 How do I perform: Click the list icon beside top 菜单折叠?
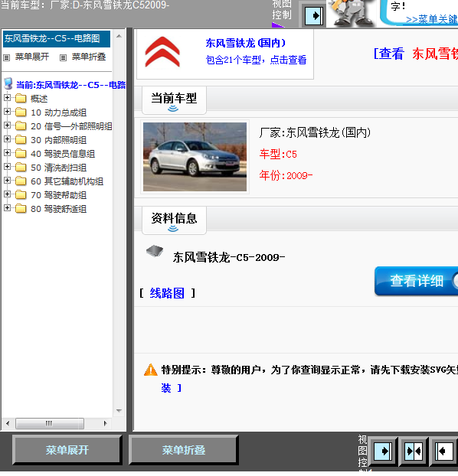click(63, 57)
